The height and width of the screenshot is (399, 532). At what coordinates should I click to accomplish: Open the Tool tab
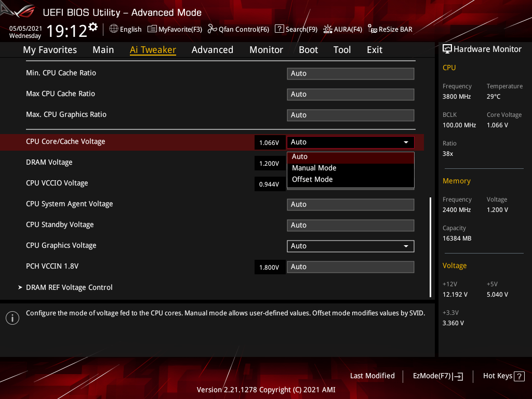tap(342, 50)
